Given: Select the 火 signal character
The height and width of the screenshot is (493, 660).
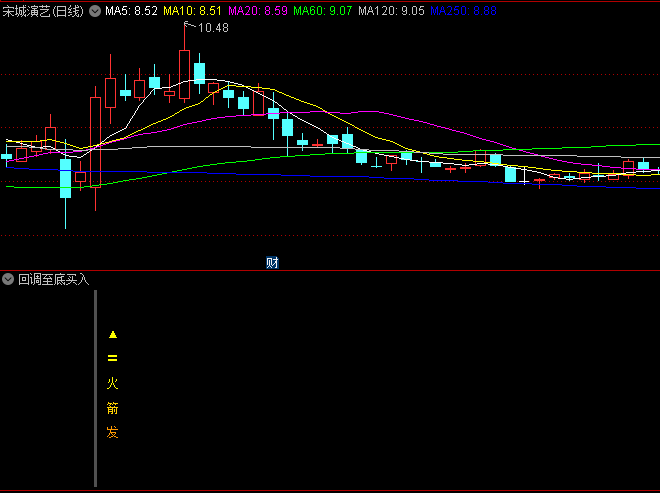Looking at the screenshot, I should (x=113, y=382).
